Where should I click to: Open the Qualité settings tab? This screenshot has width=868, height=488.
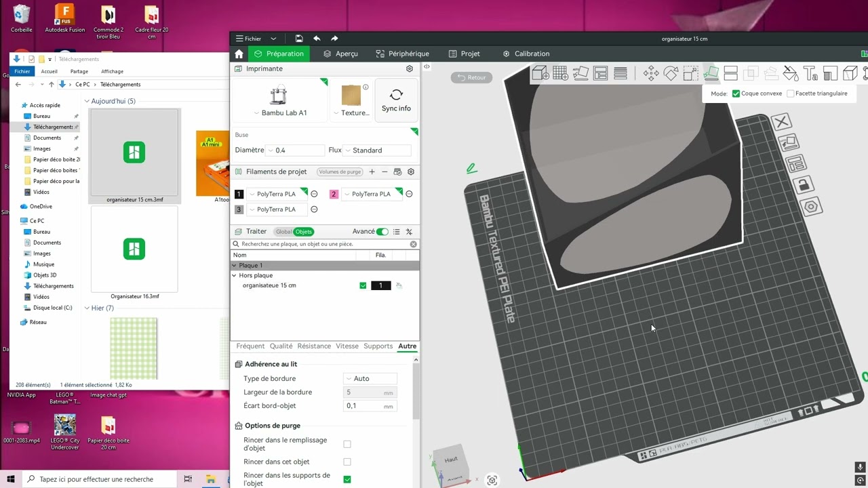(x=281, y=346)
